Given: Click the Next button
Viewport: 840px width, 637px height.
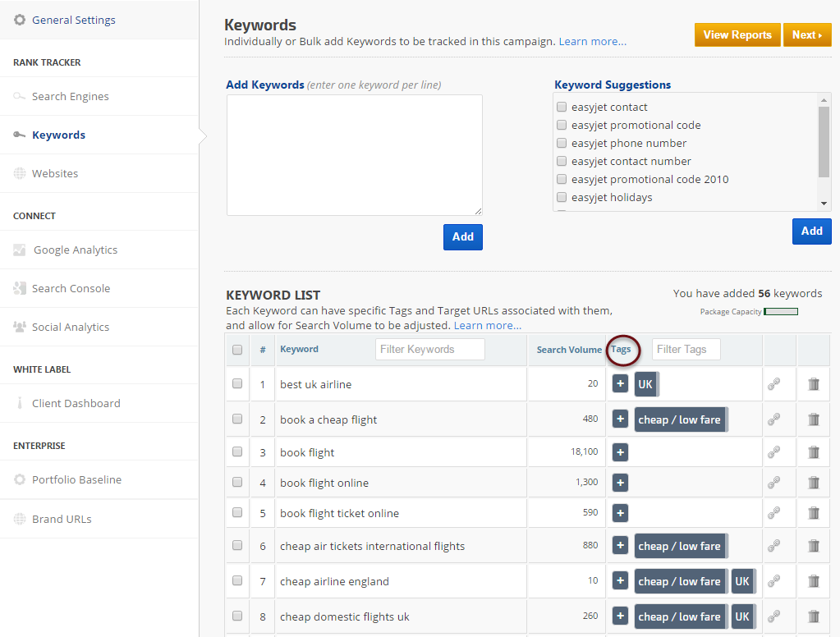Looking at the screenshot, I should click(x=806, y=35).
